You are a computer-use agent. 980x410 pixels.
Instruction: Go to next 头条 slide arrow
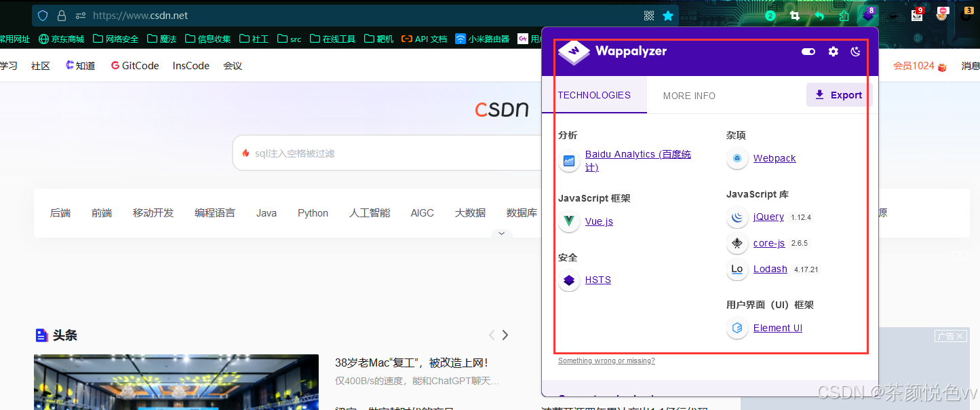pyautogui.click(x=505, y=335)
